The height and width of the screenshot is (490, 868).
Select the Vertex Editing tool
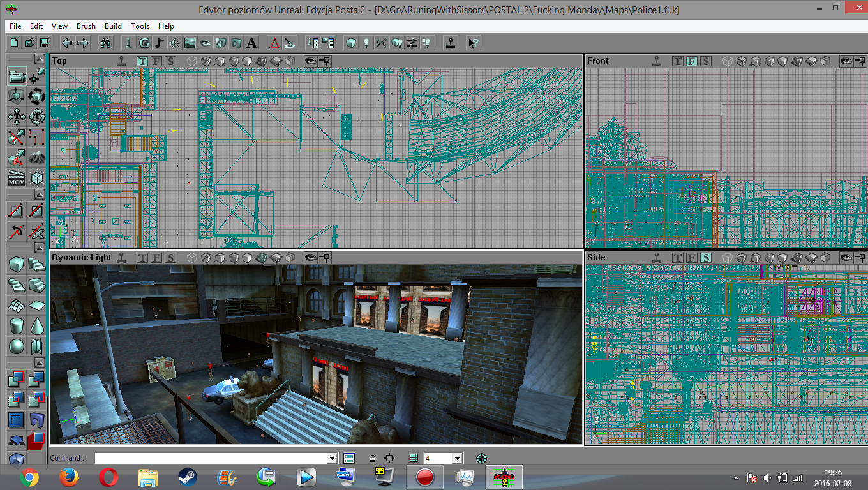coord(37,77)
